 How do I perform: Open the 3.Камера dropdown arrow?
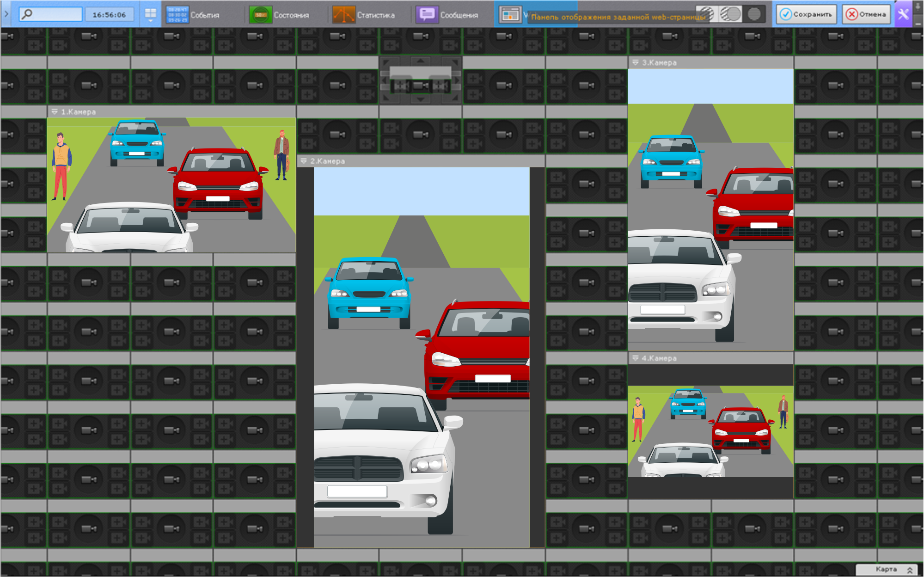click(635, 62)
